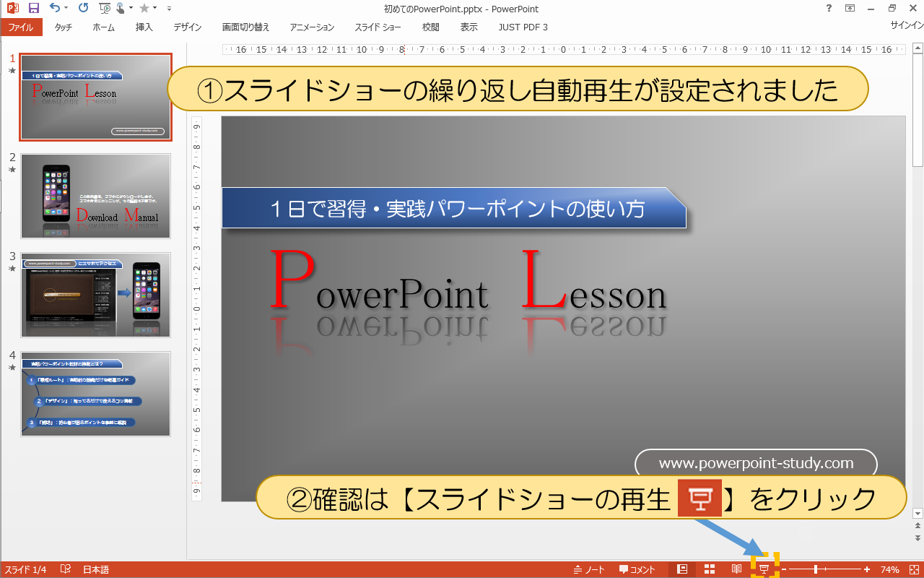Viewport: 924px width, 578px height.
Task: Select slide 4 thumbnail with numbered list
Action: click(96, 394)
